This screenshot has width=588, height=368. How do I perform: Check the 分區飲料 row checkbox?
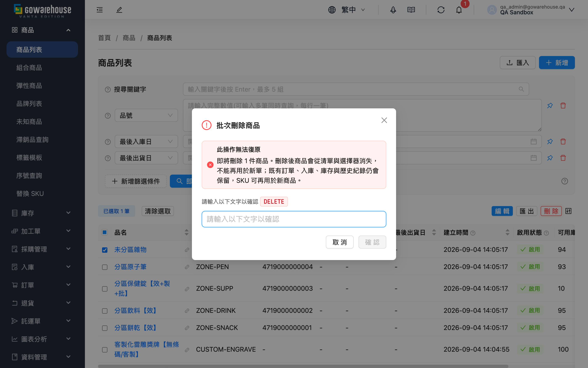(105, 311)
